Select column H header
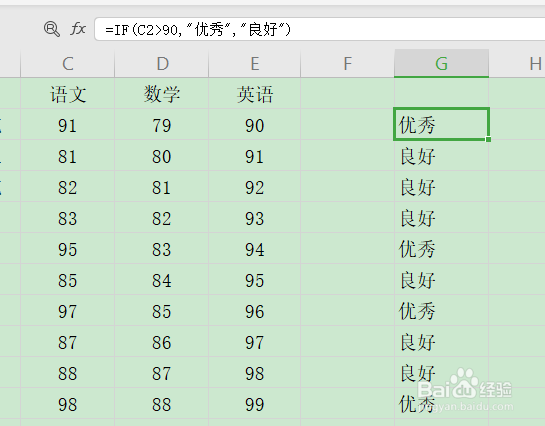 point(517,64)
